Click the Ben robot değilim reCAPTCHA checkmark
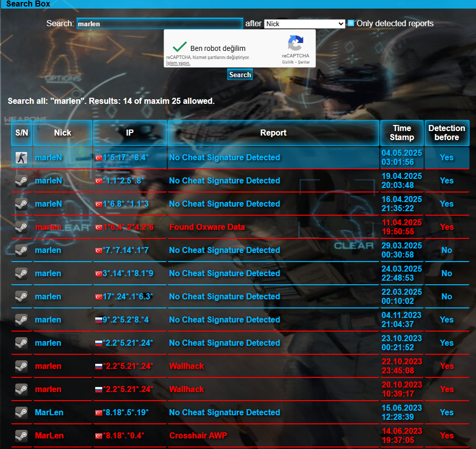 [179, 47]
